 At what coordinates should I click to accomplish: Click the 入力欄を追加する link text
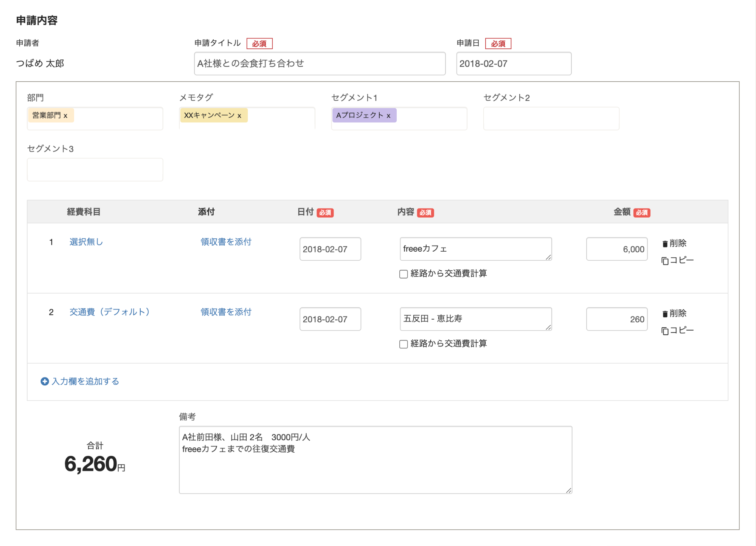85,381
